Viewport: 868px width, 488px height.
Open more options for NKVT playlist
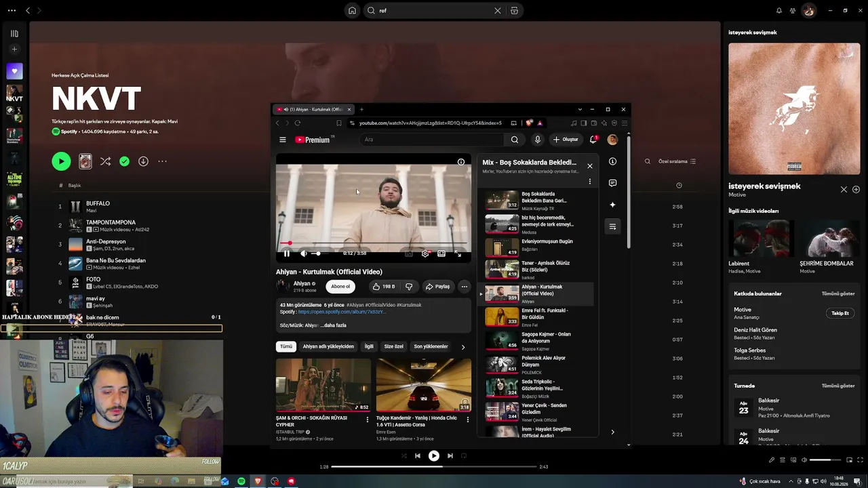[x=162, y=161]
